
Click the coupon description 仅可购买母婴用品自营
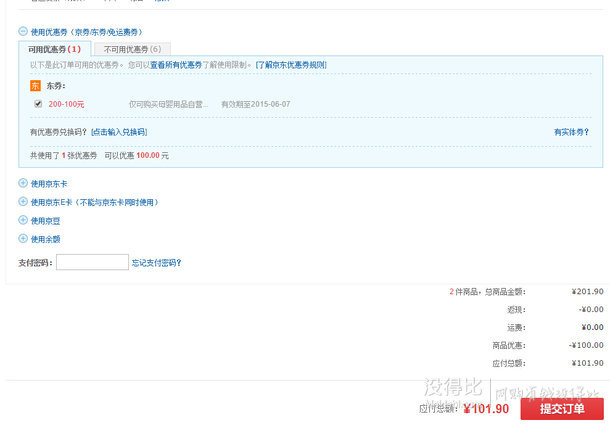coord(168,104)
